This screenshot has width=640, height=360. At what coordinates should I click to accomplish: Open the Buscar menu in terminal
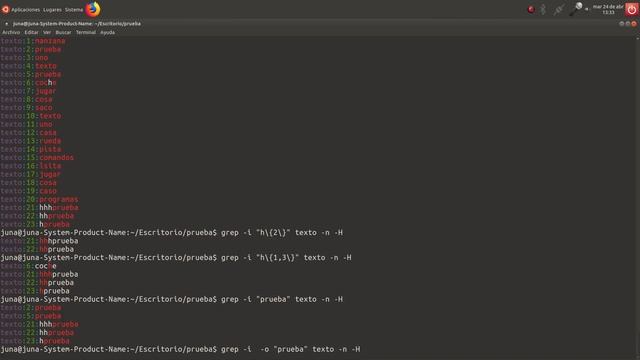coord(63,32)
